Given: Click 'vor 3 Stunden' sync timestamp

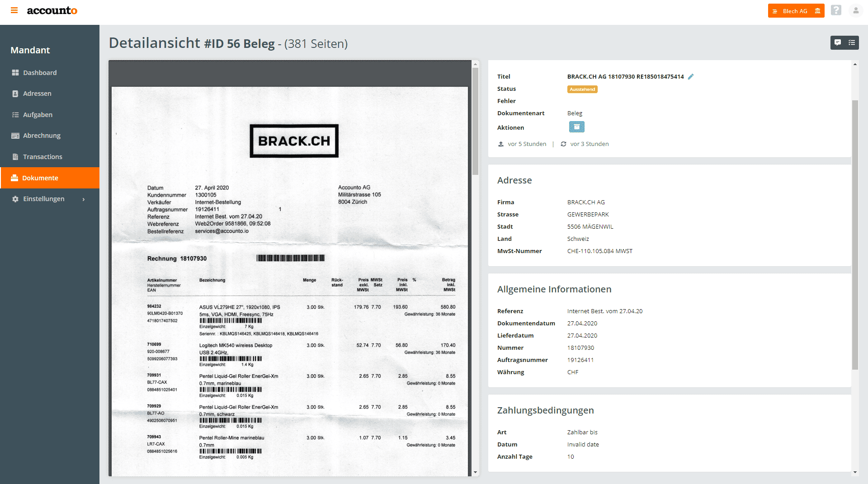Looking at the screenshot, I should tap(590, 144).
